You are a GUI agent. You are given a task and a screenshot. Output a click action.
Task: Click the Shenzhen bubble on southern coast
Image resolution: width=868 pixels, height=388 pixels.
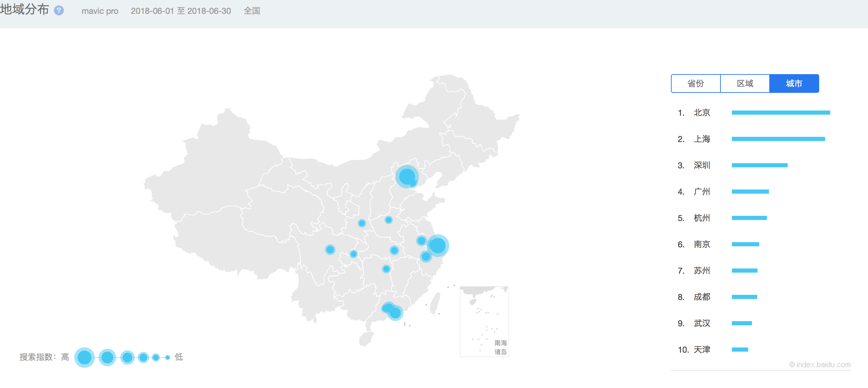tap(395, 313)
